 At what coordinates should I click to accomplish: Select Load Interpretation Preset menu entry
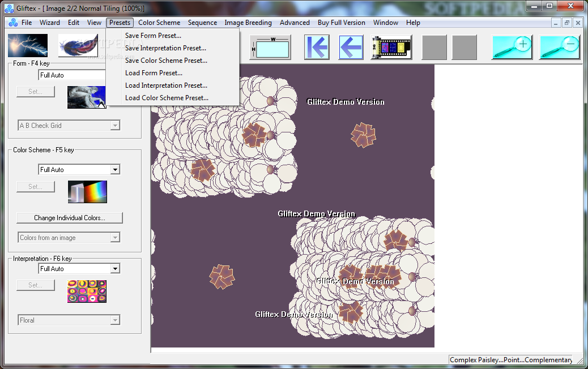[x=173, y=85]
